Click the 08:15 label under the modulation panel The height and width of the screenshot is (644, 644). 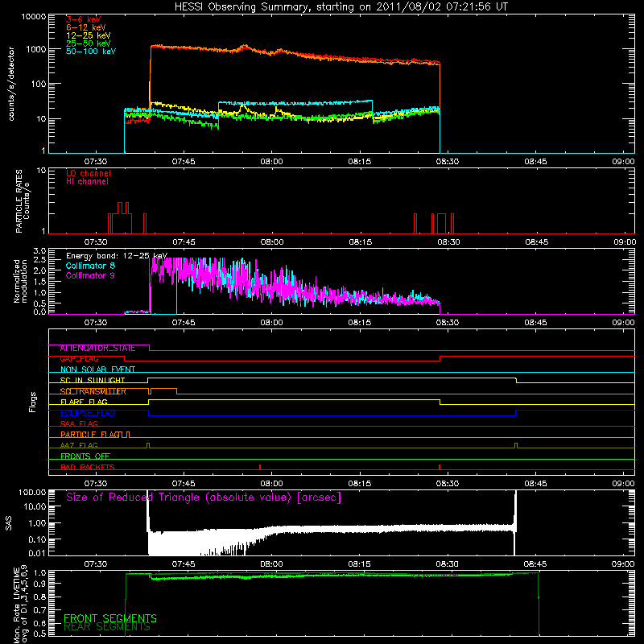(359, 323)
